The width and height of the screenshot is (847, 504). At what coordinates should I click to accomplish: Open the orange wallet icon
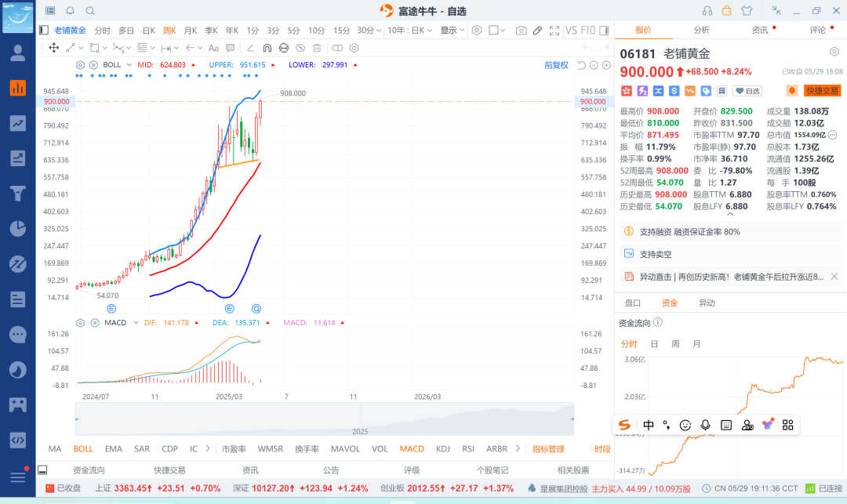tap(726, 10)
